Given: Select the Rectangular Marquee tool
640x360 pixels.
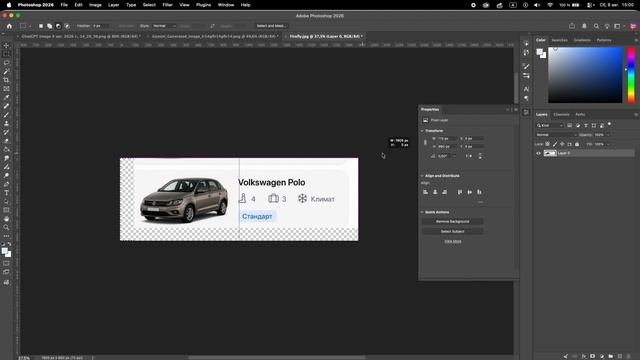Looking at the screenshot, I should click(6, 54).
